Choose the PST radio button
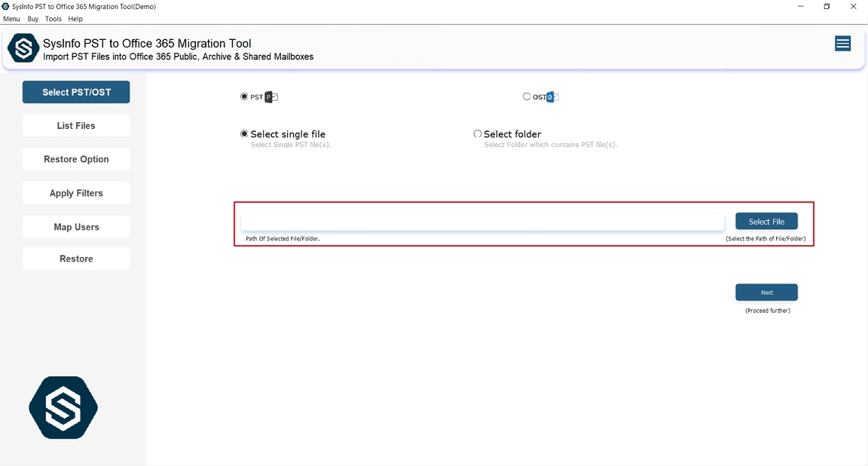This screenshot has width=868, height=466. point(244,97)
